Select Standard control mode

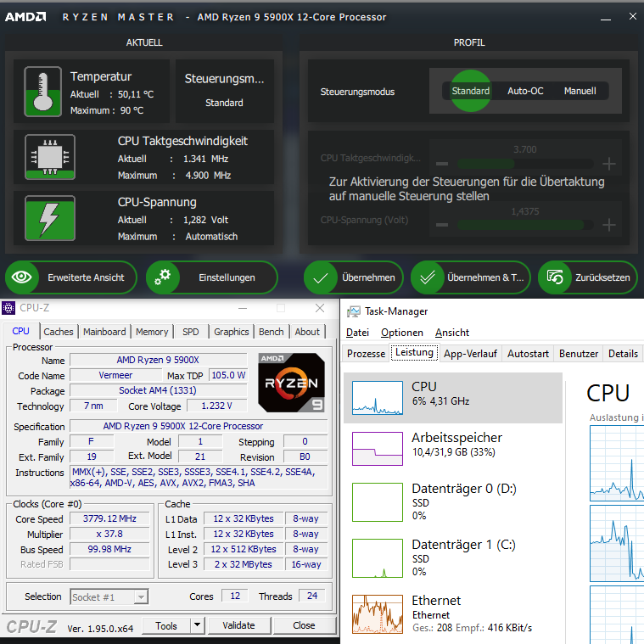pyautogui.click(x=471, y=91)
